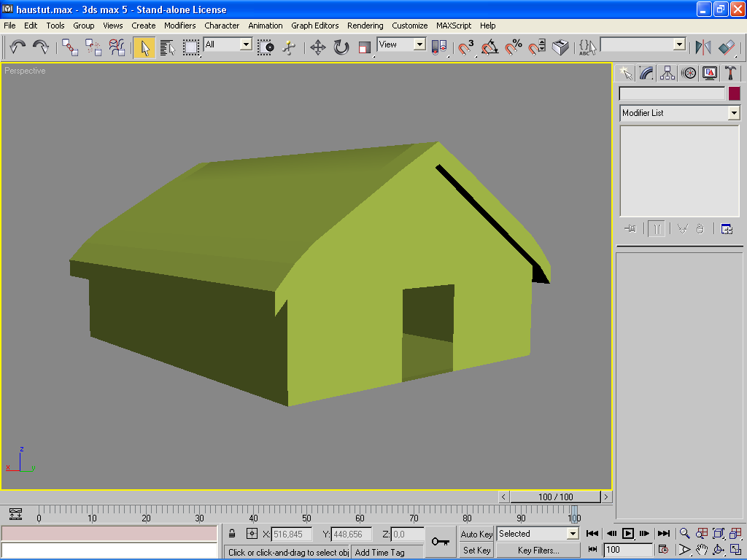Open the Modifiers menu
The height and width of the screenshot is (560, 747).
click(x=179, y=26)
